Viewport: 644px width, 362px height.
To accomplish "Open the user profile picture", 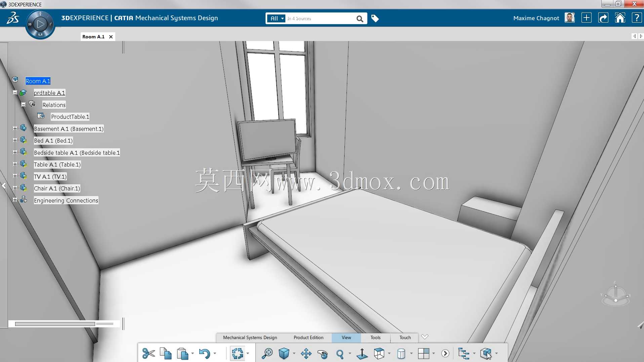I will click(570, 18).
